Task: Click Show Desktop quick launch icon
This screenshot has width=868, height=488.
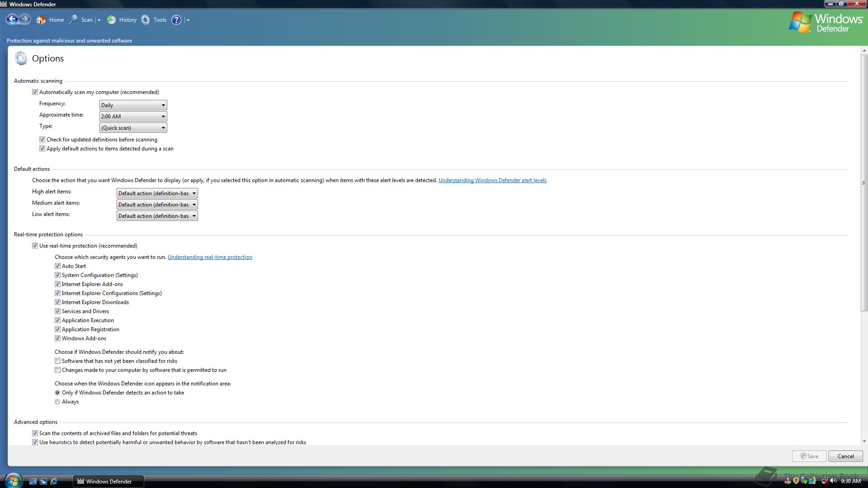Action: [x=33, y=482]
